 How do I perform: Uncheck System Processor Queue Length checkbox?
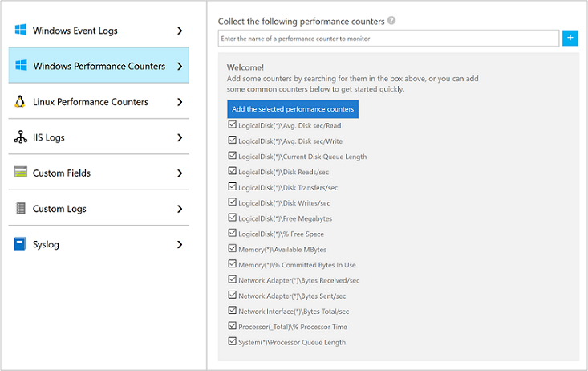232,342
